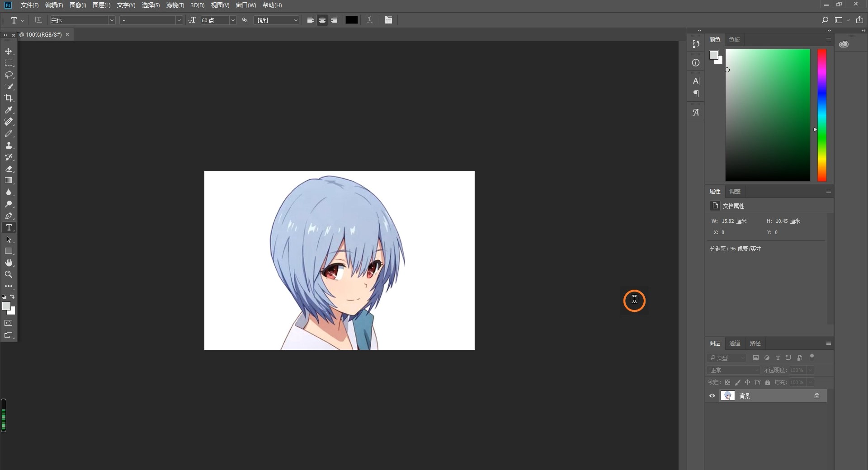The width and height of the screenshot is (868, 470).
Task: Open the 文件(F) menu
Action: click(29, 5)
